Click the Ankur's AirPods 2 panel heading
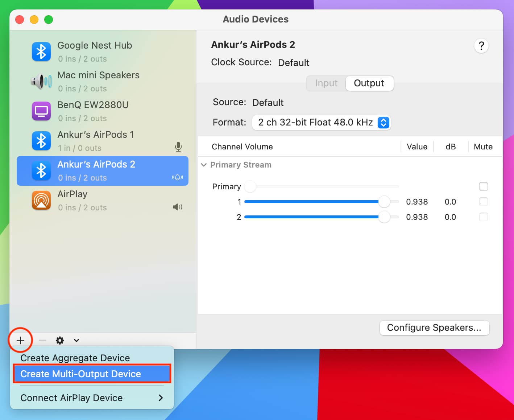 tap(253, 45)
